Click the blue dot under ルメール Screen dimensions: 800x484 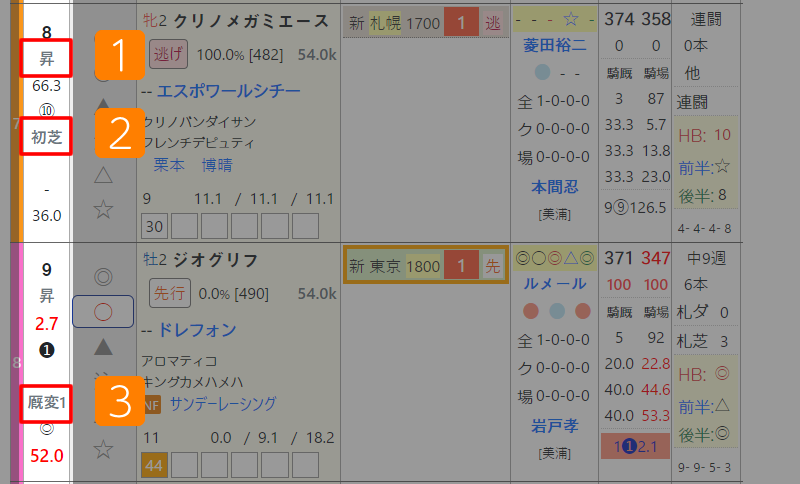(x=557, y=311)
